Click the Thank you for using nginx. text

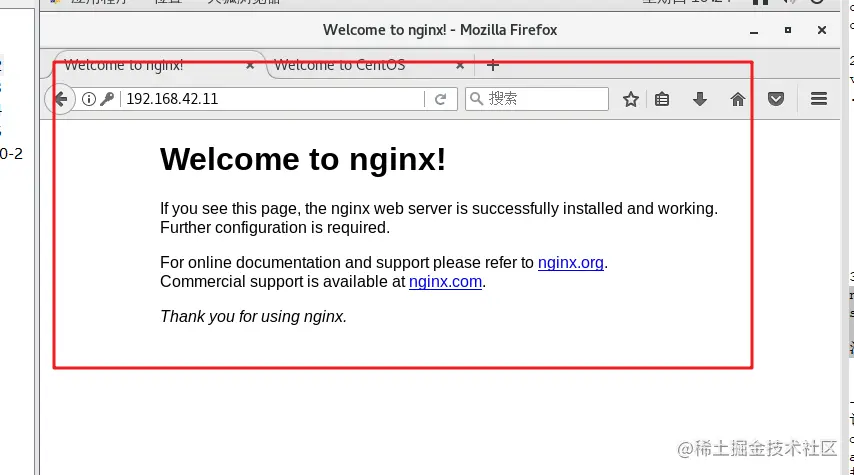[x=253, y=316]
